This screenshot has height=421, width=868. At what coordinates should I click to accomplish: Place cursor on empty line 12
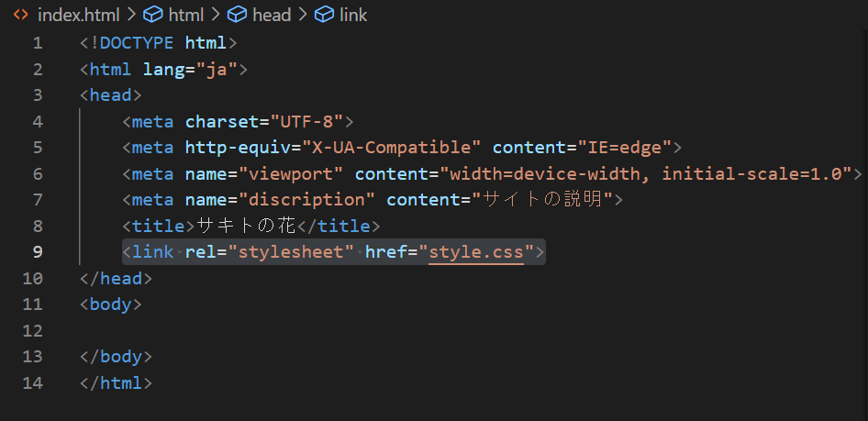[x=275, y=330]
